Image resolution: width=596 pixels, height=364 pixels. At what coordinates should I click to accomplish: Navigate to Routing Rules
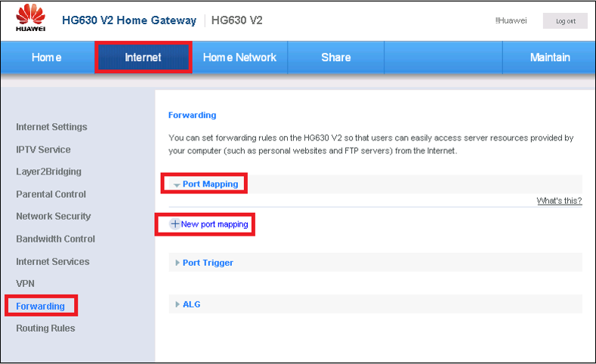45,329
